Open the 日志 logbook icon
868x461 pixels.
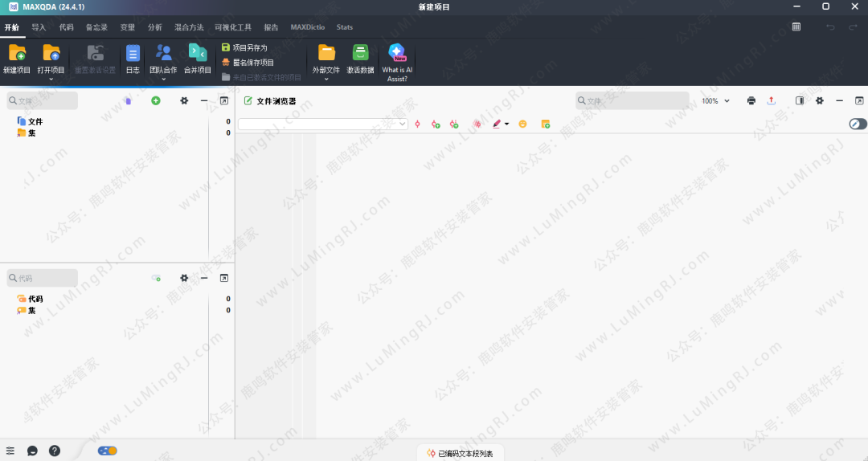click(133, 54)
